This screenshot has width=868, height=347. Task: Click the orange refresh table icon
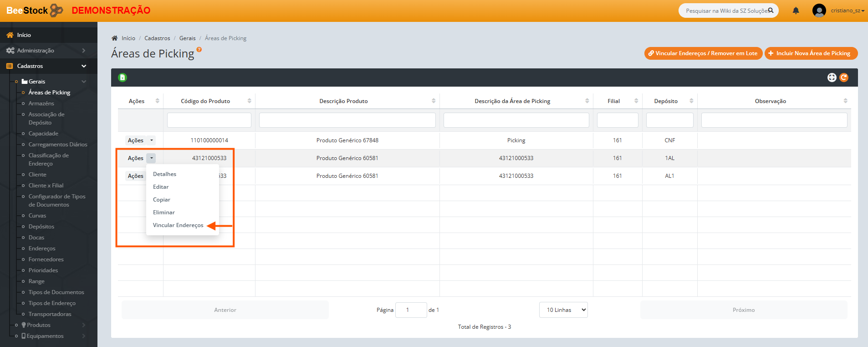844,78
